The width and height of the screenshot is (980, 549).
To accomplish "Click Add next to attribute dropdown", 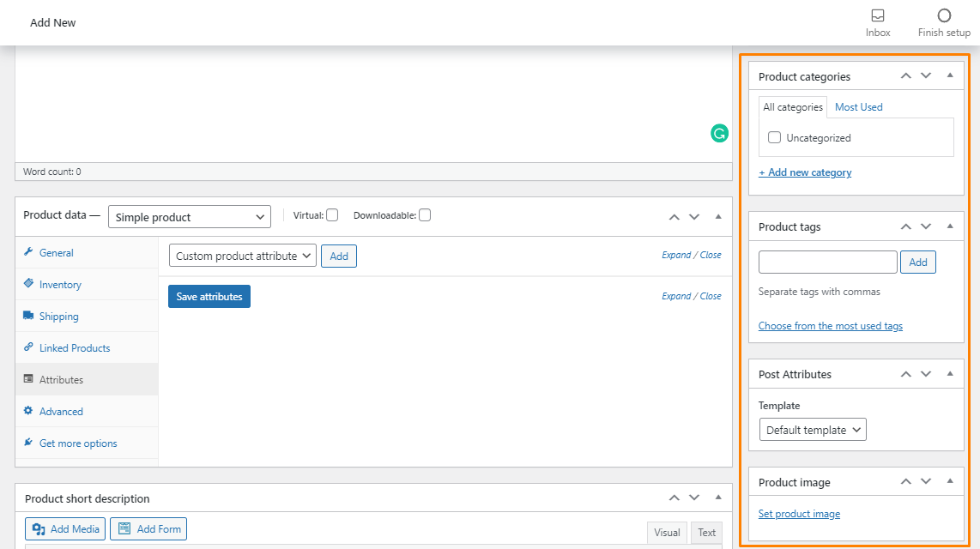I will click(339, 256).
